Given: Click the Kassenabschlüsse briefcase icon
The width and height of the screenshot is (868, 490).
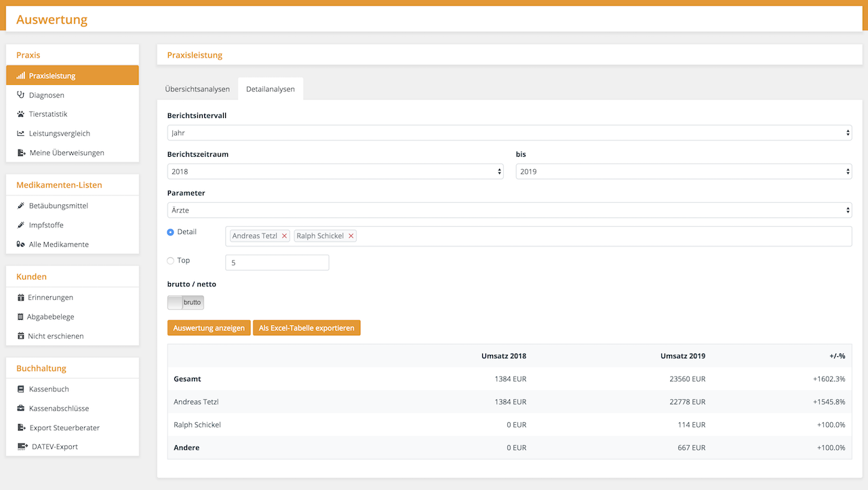Looking at the screenshot, I should (20, 409).
